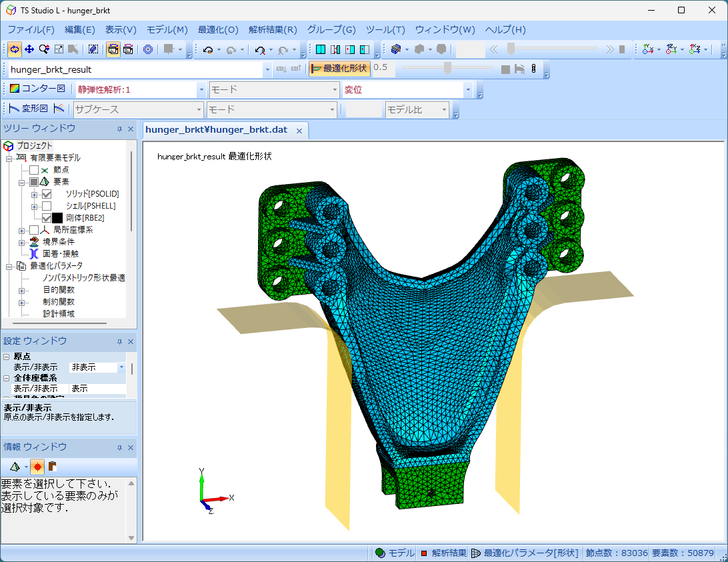Click the animation frame slider handle
This screenshot has height=562, width=728.
tap(511, 49)
